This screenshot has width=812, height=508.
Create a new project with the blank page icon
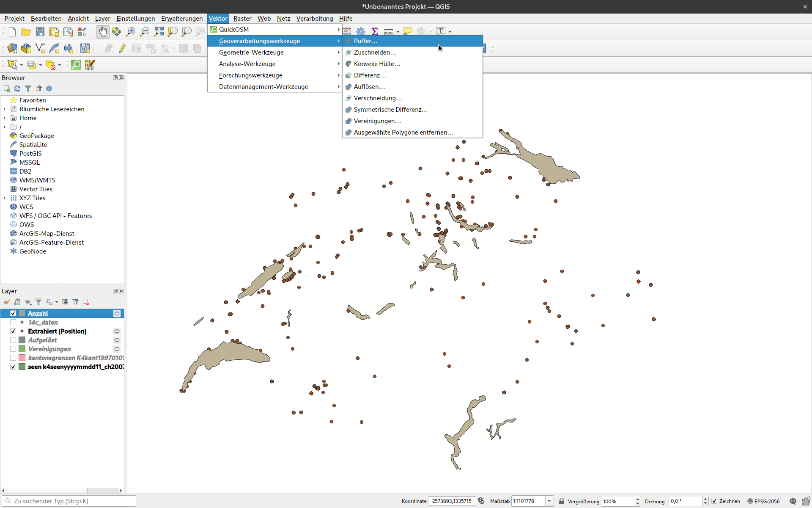point(12,32)
